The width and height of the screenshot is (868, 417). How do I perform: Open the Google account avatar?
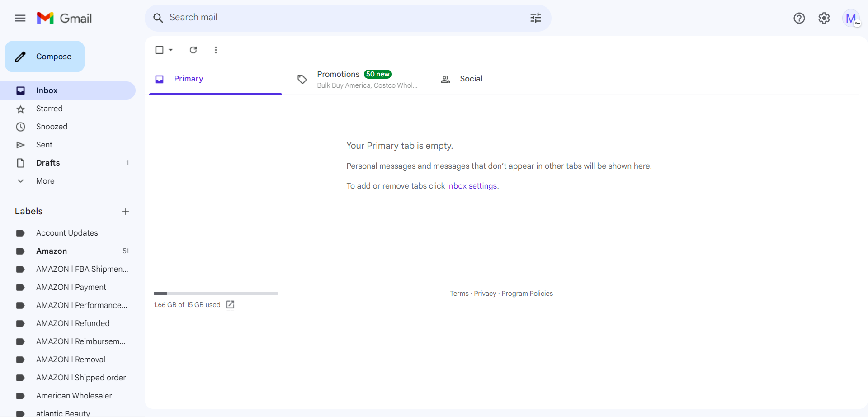point(851,18)
